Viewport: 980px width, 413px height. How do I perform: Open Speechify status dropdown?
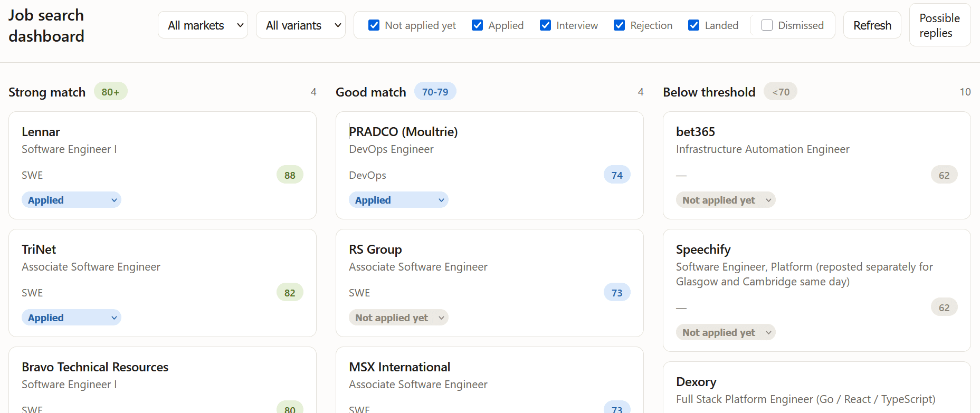click(x=726, y=332)
